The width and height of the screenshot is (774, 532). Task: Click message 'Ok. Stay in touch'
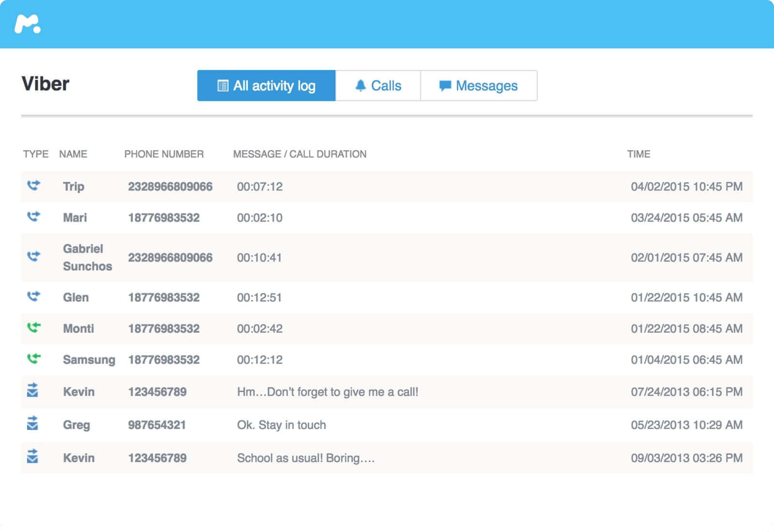282,425
